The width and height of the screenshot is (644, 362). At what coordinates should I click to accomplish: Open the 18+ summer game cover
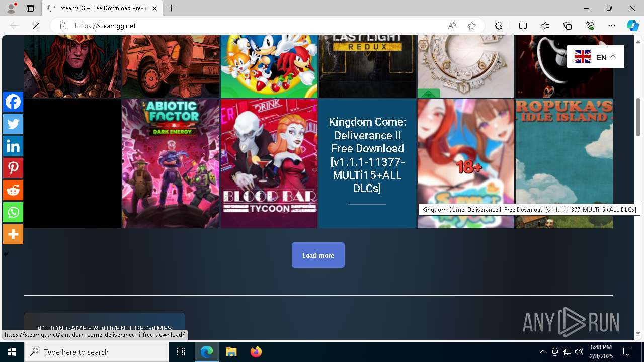(466, 163)
